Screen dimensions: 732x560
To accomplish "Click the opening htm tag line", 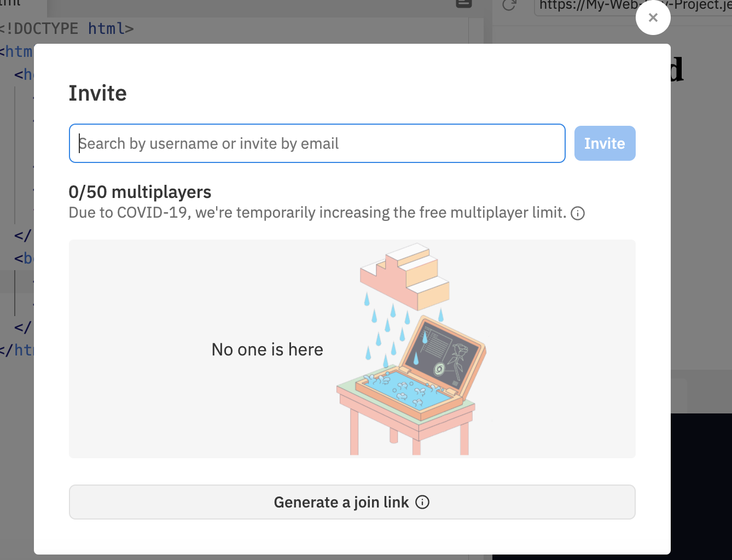I will pyautogui.click(x=16, y=51).
